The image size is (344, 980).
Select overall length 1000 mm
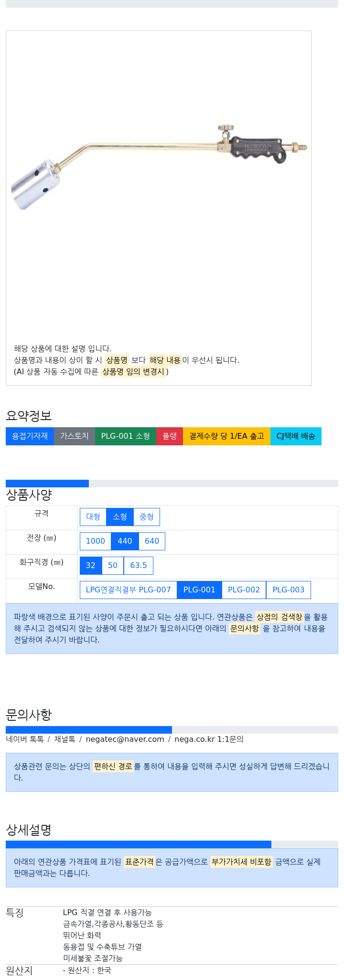point(96,541)
